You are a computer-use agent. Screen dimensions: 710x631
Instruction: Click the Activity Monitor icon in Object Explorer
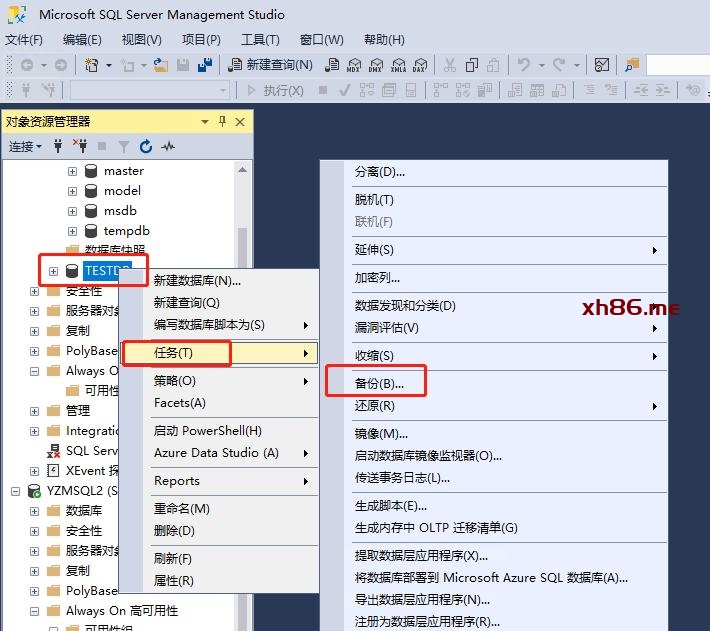tap(168, 147)
